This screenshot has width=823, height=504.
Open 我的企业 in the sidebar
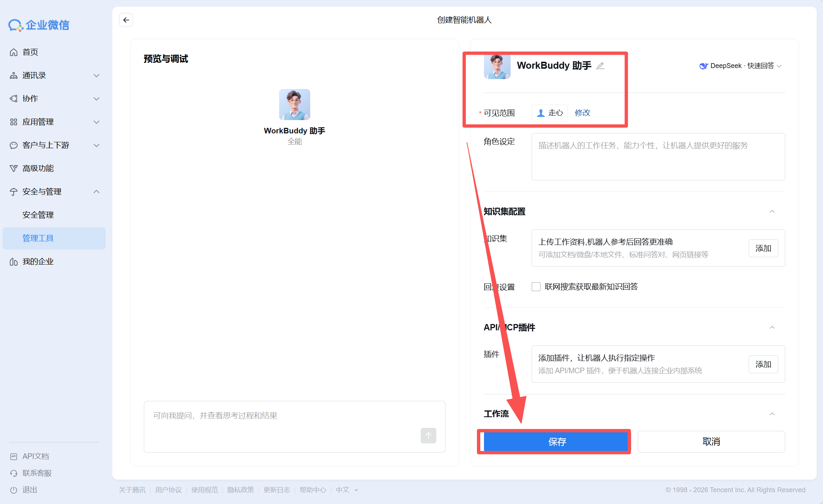[x=38, y=262]
